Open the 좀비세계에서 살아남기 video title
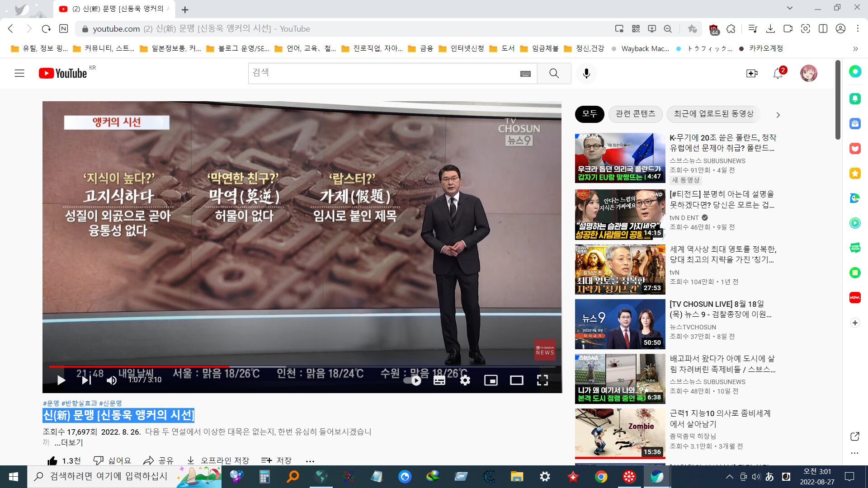This screenshot has width=868, height=488. 720,418
